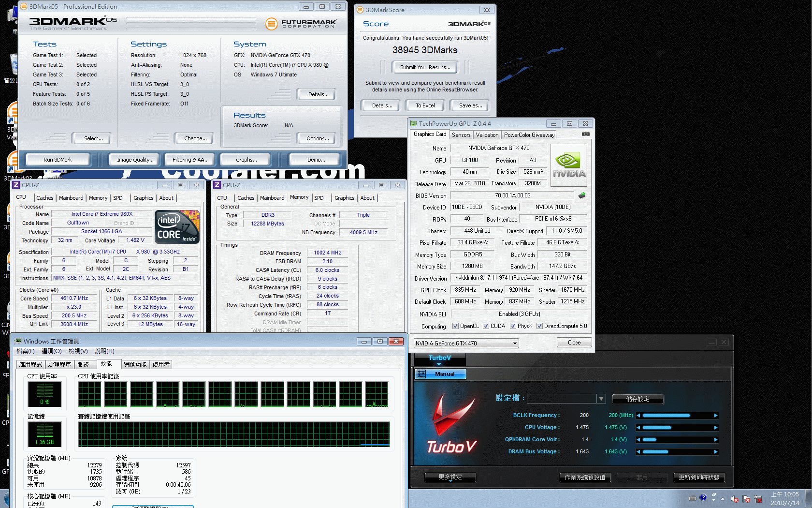Click 儲存設定 save profile button in TurboV

tap(638, 399)
